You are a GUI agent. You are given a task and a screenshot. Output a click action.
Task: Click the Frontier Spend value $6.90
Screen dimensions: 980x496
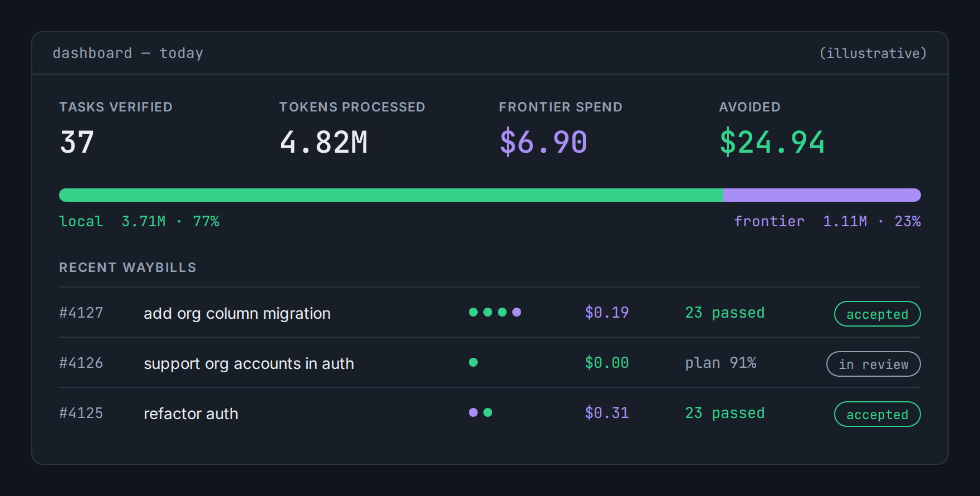[x=543, y=142]
